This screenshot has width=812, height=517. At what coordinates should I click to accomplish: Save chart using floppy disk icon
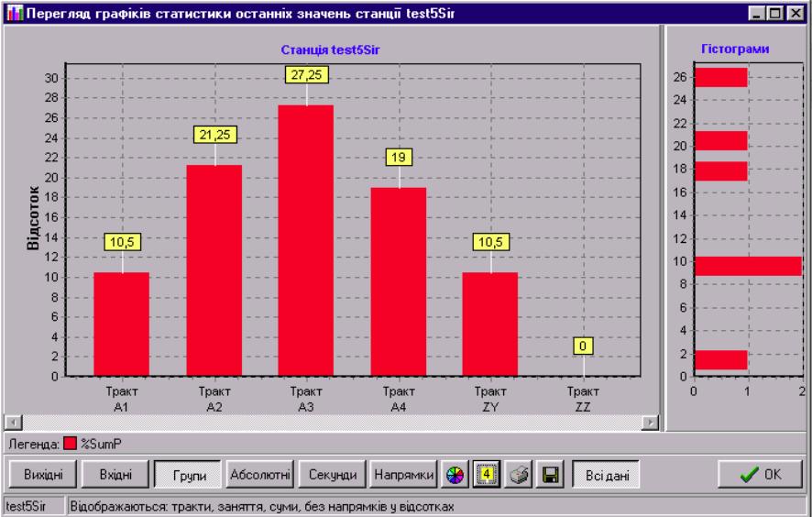coord(550,475)
